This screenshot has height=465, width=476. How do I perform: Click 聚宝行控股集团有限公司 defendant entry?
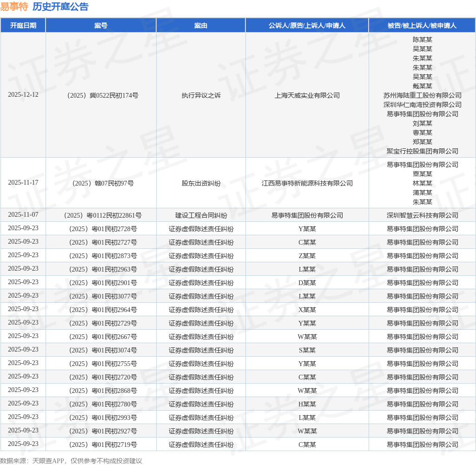tap(422, 151)
